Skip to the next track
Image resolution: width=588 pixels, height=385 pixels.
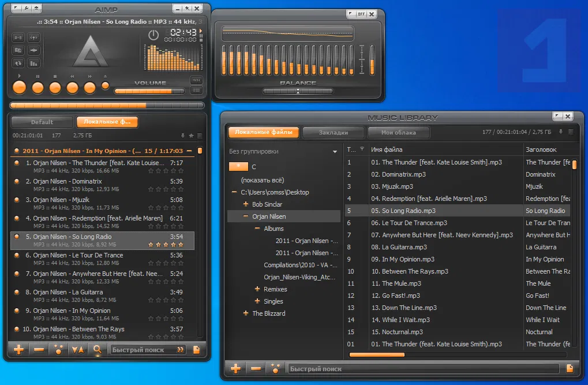[x=89, y=88]
